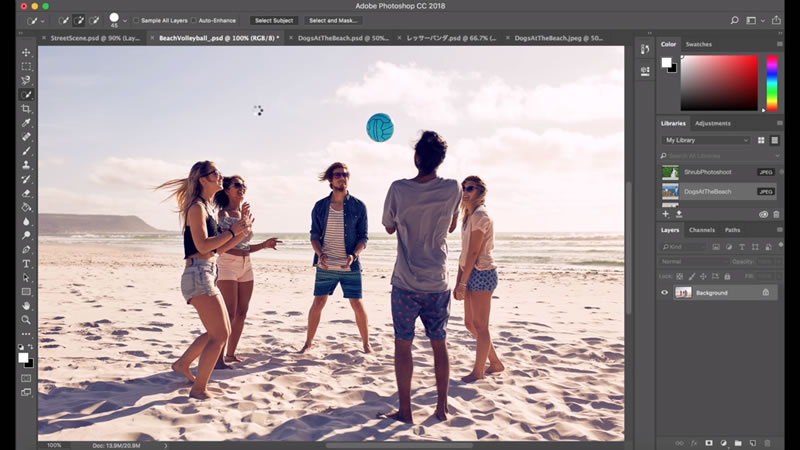Click the rainbow hue slider strip
Viewport: 800px width, 450px height.
pyautogui.click(x=771, y=82)
